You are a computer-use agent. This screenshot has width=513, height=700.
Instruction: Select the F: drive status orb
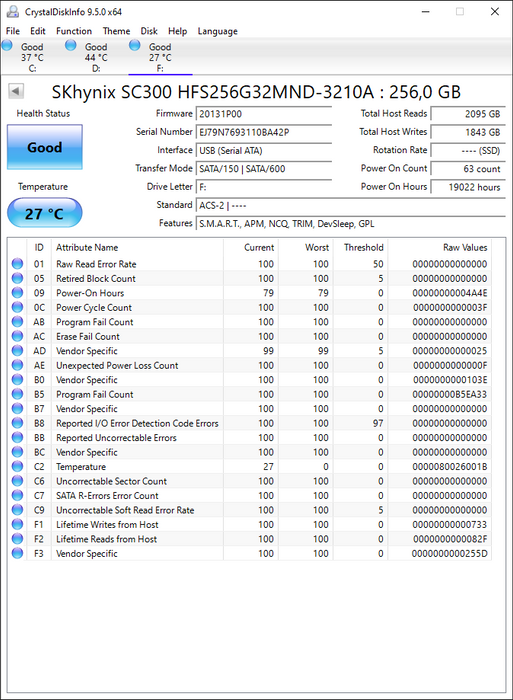point(134,45)
